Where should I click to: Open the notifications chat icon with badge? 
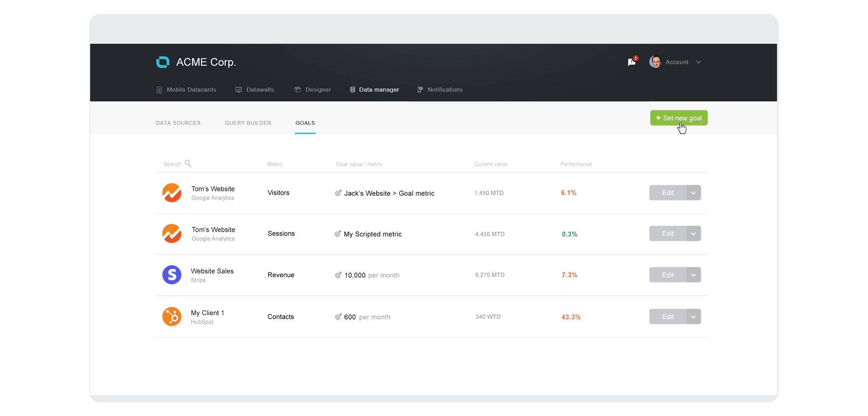pos(632,62)
